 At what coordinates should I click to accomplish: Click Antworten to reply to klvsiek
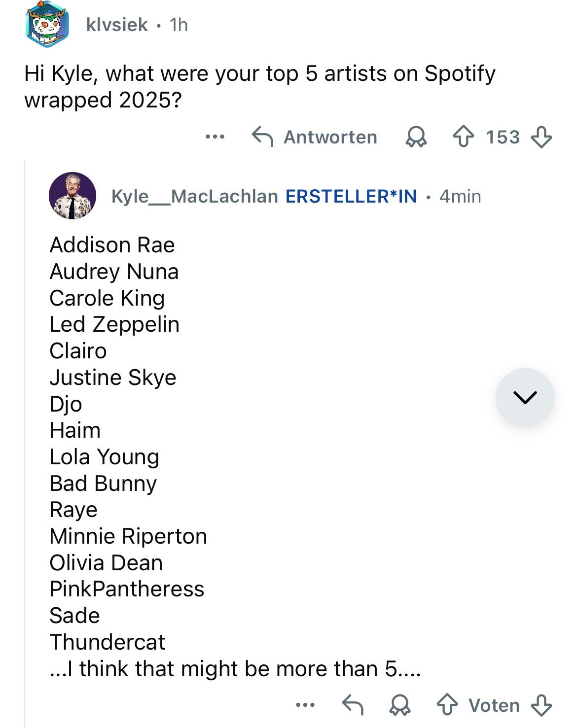click(x=315, y=137)
